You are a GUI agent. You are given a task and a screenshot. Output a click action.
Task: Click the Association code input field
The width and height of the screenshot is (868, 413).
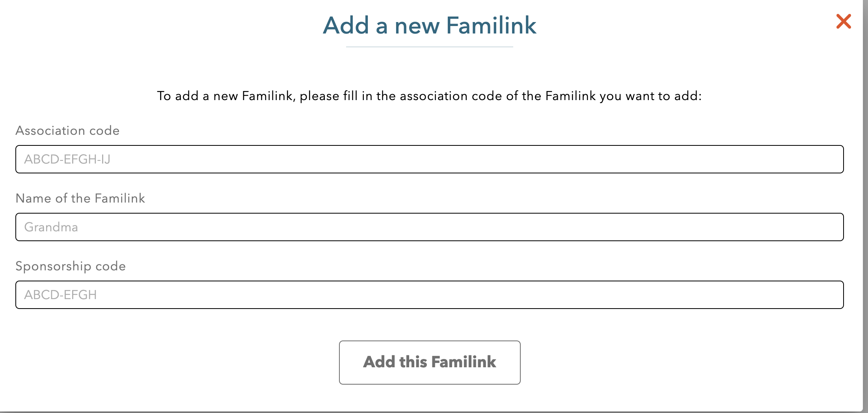point(430,159)
